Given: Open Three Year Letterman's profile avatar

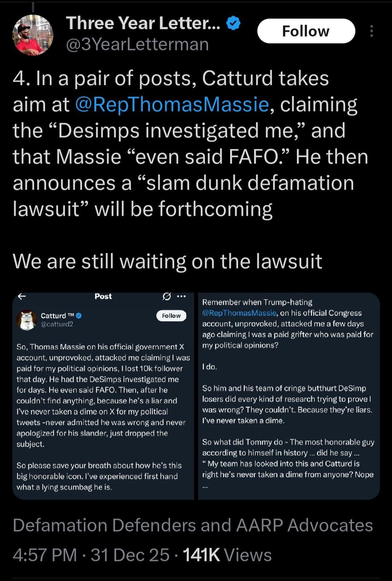Looking at the screenshot, I should pos(33,35).
